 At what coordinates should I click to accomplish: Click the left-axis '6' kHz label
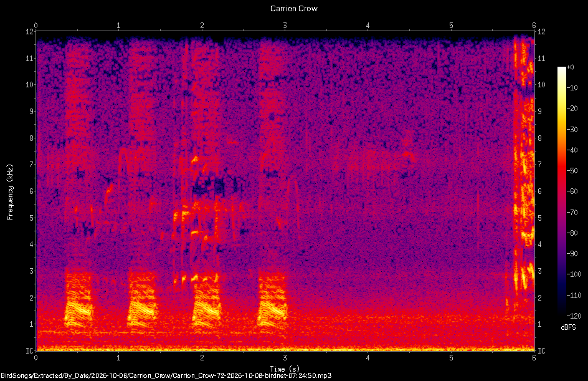pyautogui.click(x=32, y=191)
